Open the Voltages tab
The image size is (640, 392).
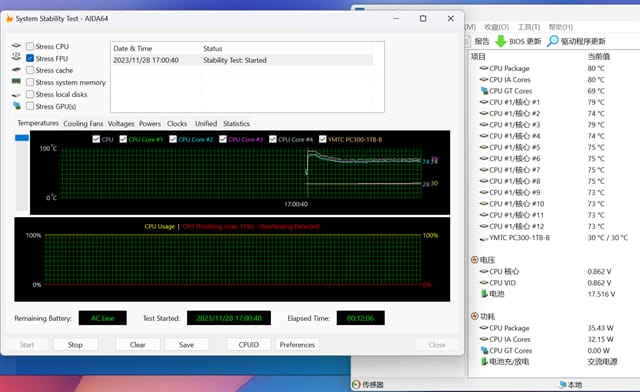[121, 123]
